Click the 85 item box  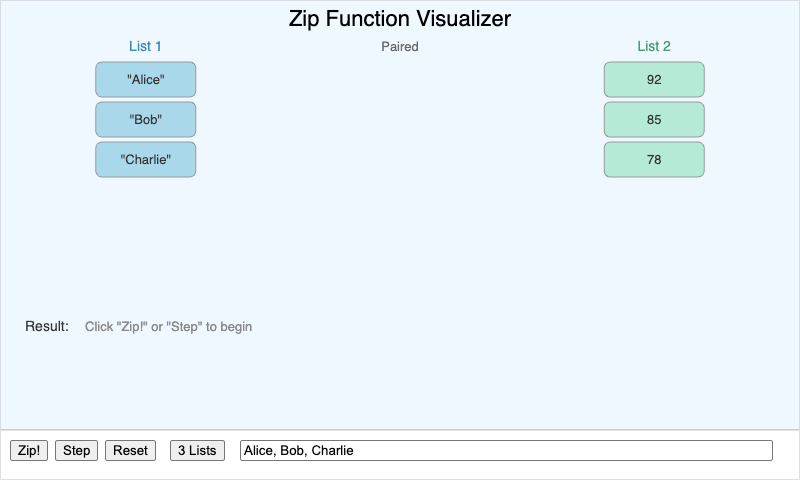654,120
